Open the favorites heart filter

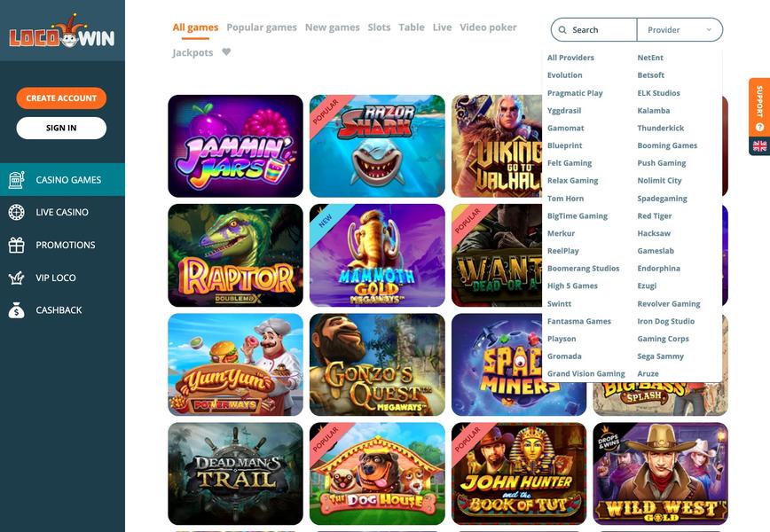click(x=226, y=51)
